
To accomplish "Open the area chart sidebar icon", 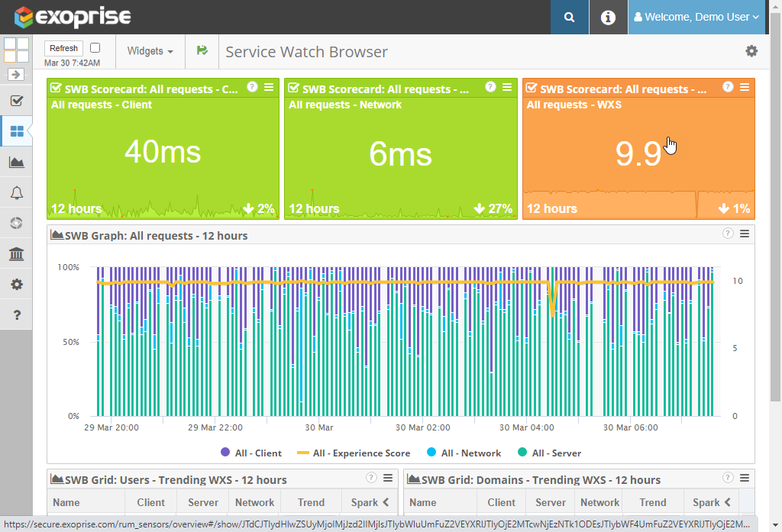I will tap(17, 162).
